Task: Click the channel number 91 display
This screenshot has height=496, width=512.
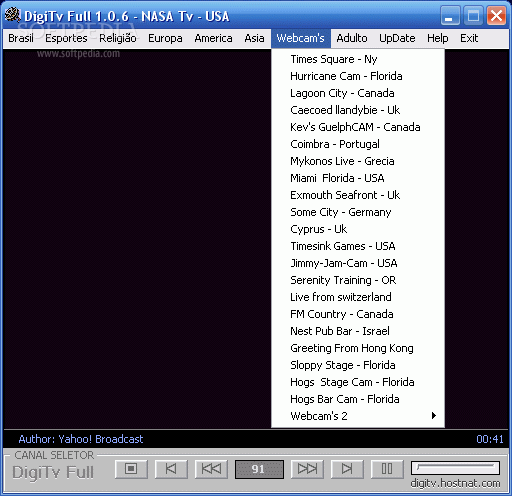Action: point(259,469)
